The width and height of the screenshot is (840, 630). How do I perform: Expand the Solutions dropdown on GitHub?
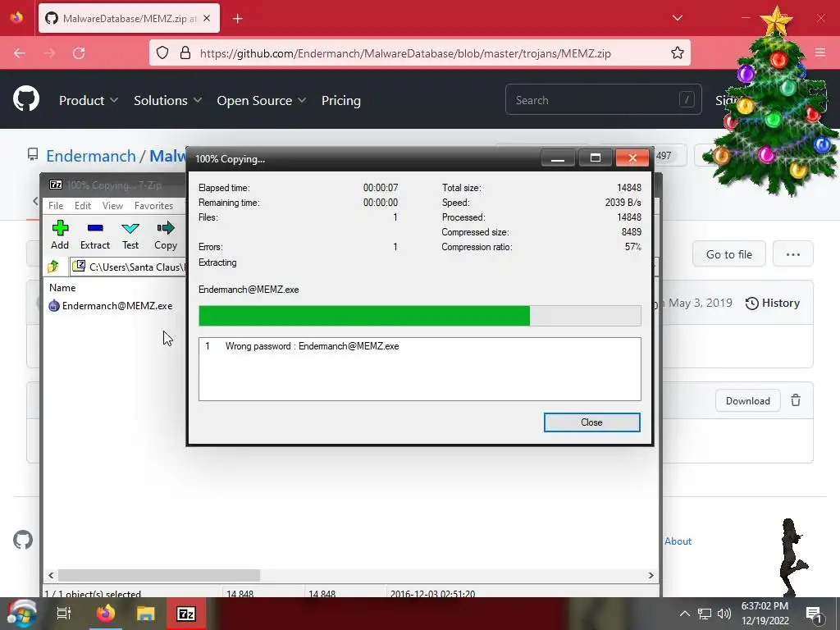(167, 100)
